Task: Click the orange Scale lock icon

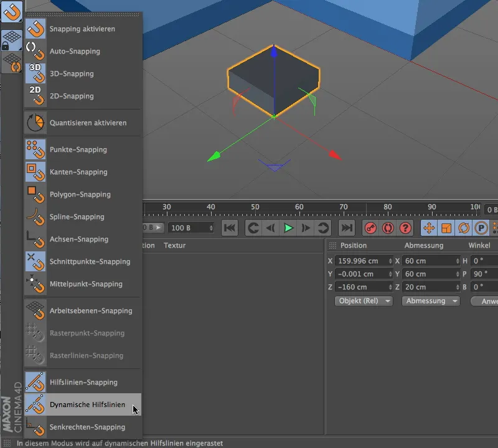Action: click(x=446, y=228)
